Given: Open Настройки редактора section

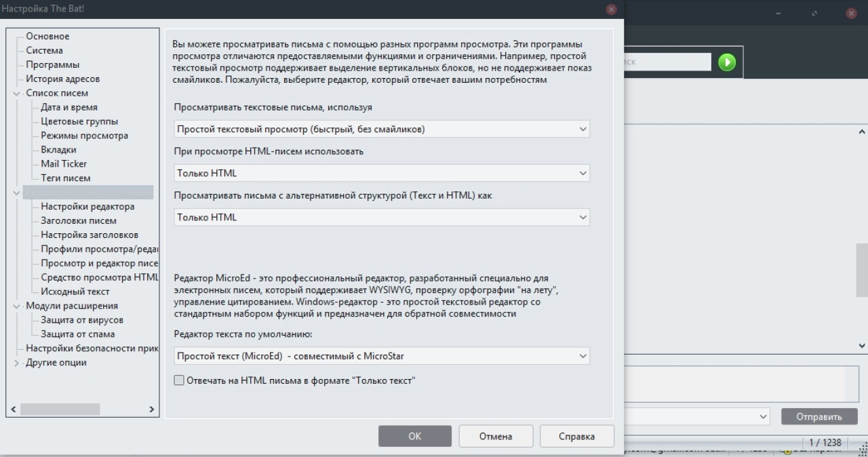Looking at the screenshot, I should (87, 206).
